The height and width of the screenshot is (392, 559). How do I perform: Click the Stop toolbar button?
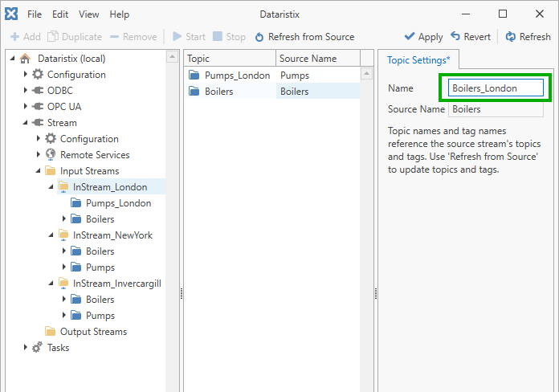(x=229, y=37)
